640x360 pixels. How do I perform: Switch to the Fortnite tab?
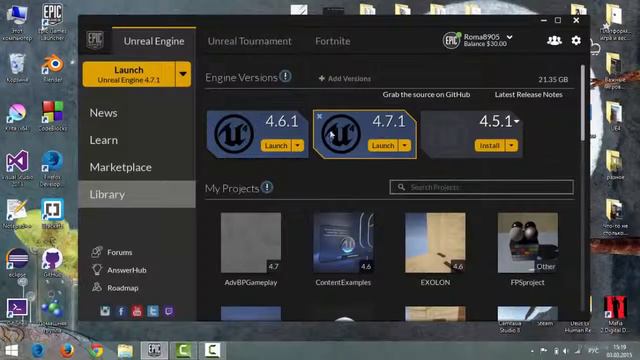(x=333, y=41)
